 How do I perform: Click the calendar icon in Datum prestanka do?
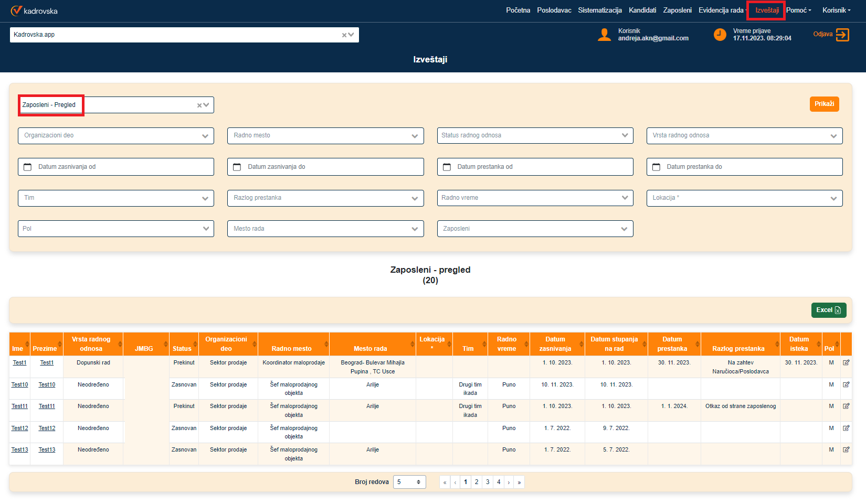(x=656, y=167)
